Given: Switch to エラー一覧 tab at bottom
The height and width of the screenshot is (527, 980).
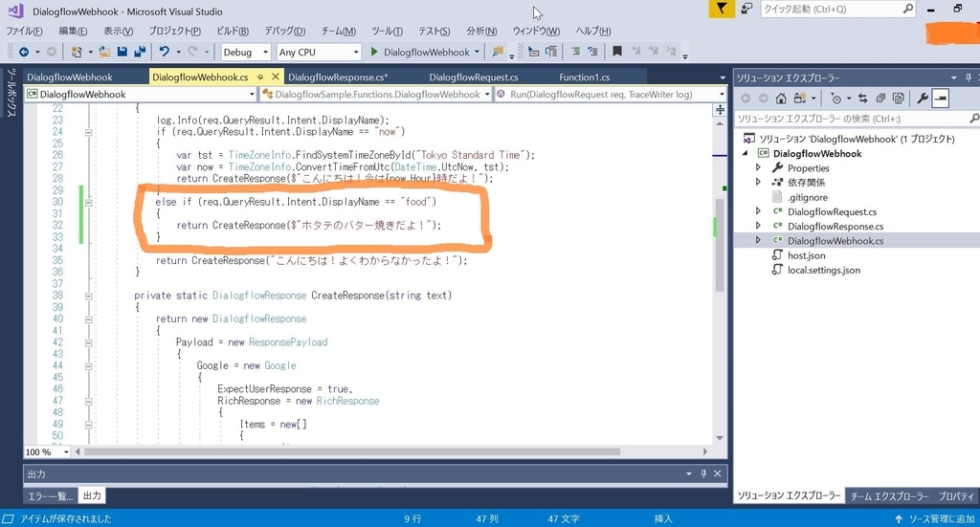Looking at the screenshot, I should (x=51, y=495).
